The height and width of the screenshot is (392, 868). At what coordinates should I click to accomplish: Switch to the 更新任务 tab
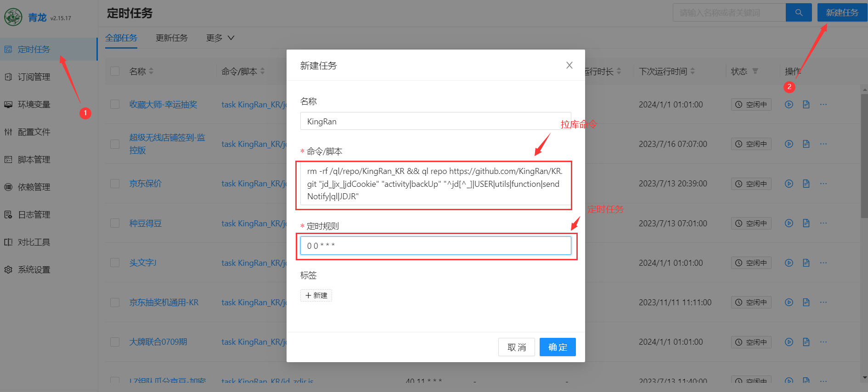(x=172, y=38)
